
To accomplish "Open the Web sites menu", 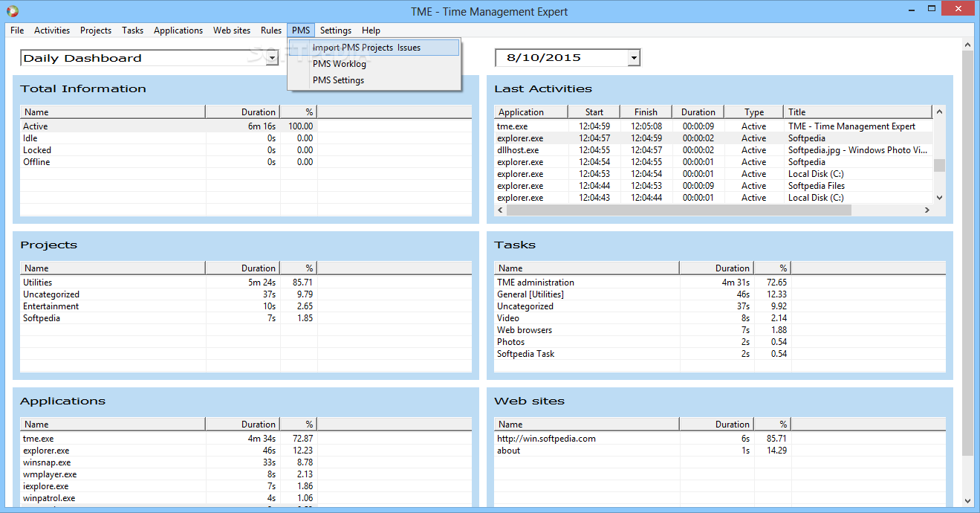I will click(232, 30).
